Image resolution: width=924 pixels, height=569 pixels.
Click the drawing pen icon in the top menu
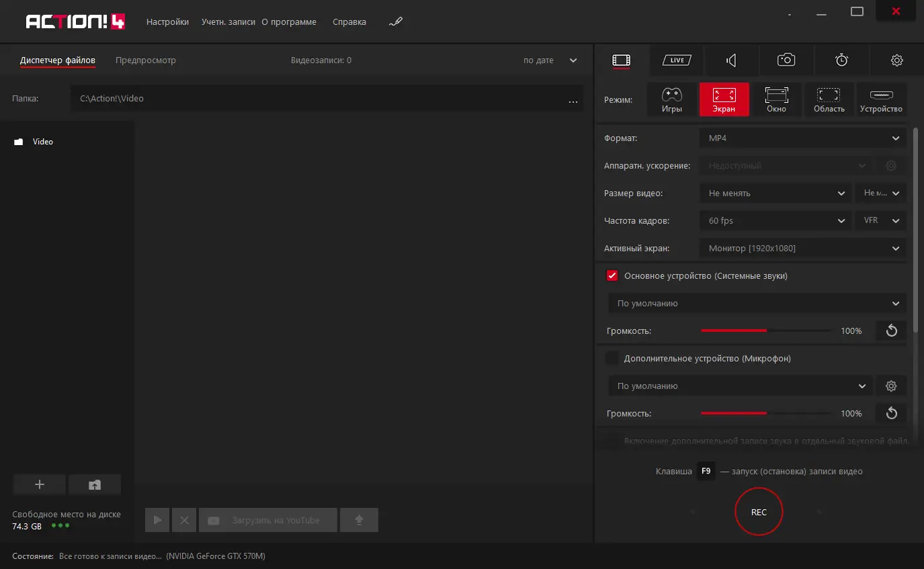395,22
